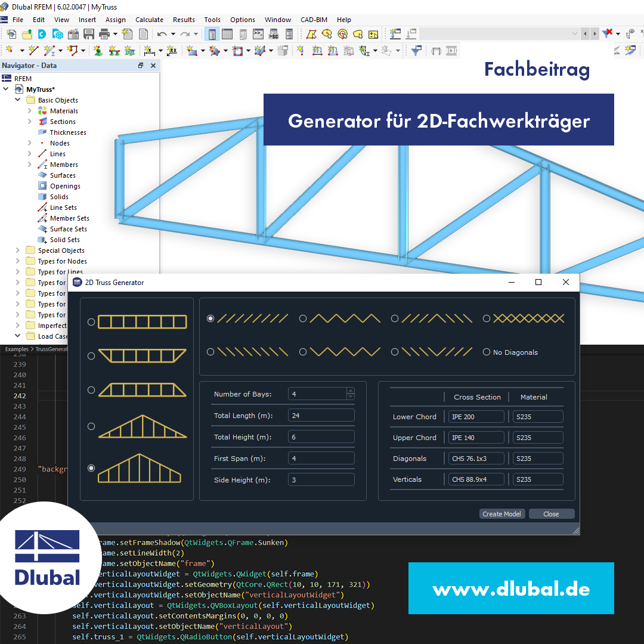Expand the Sections tree item

[x=30, y=121]
